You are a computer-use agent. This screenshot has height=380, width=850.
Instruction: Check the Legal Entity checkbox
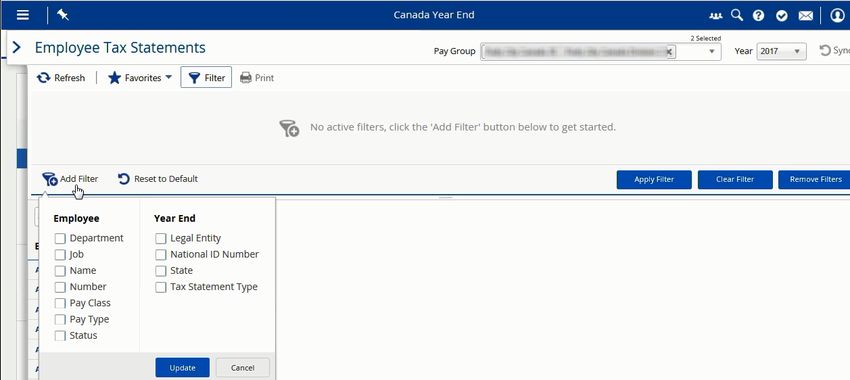pyautogui.click(x=160, y=239)
